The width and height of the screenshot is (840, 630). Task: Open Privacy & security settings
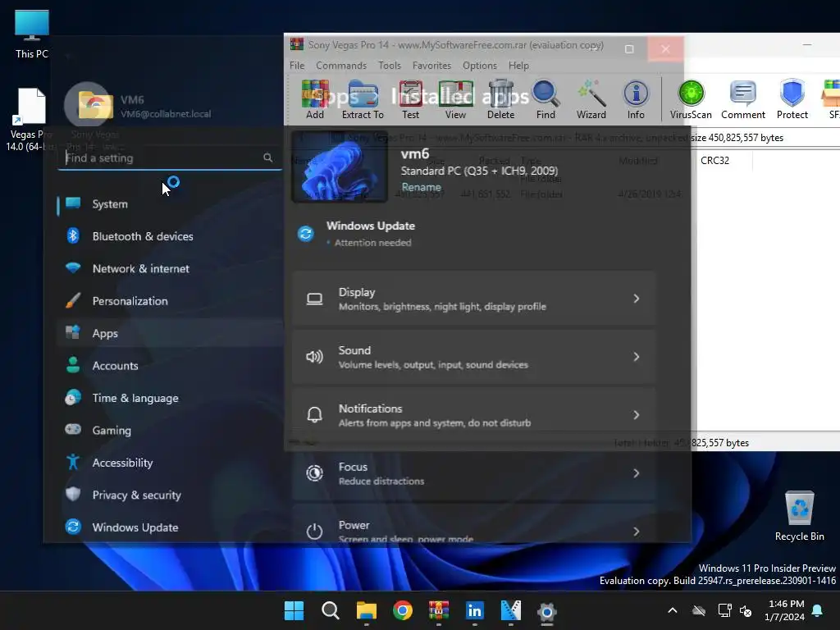pos(169,495)
